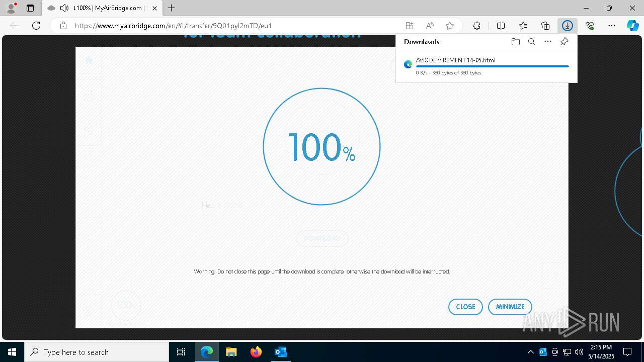Click the address bar URL
Image resolution: width=644 pixels, height=362 pixels.
pos(174,26)
